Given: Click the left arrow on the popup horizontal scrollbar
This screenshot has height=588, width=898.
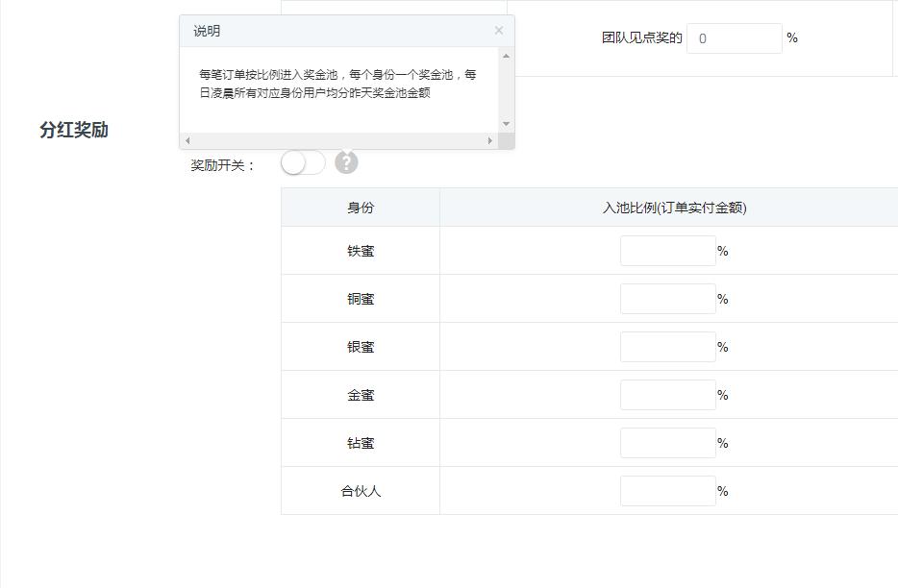Looking at the screenshot, I should click(x=187, y=140).
